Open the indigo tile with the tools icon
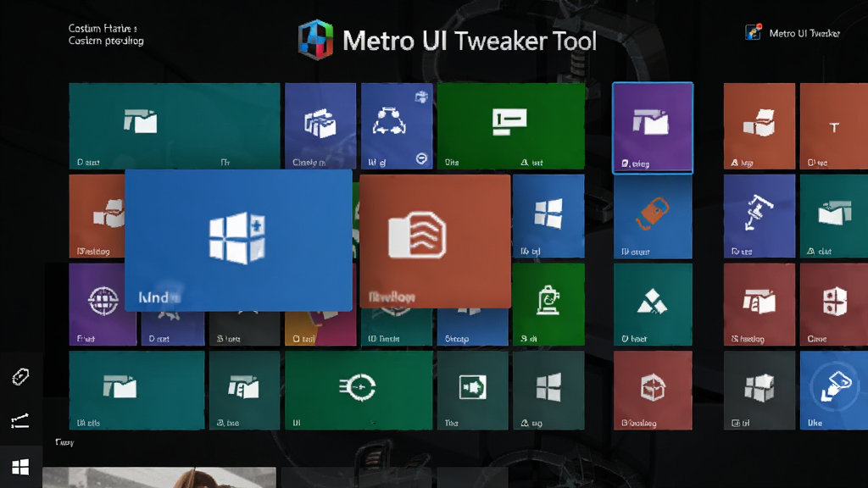This screenshot has width=868, height=488. coord(759,216)
